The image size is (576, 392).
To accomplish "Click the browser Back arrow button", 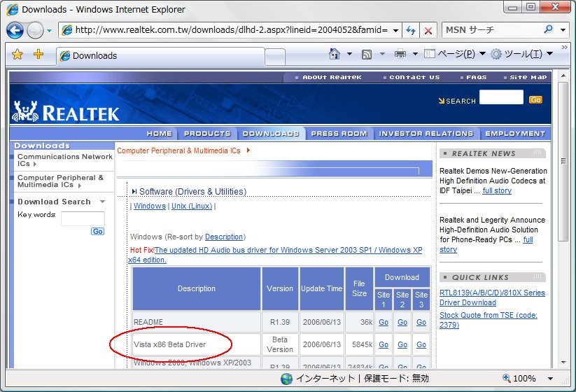I will pyautogui.click(x=15, y=30).
